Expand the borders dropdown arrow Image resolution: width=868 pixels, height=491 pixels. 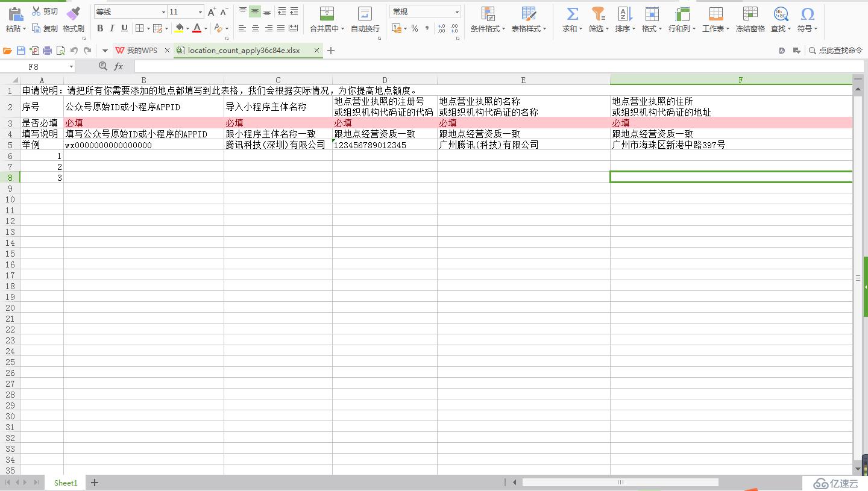click(148, 28)
